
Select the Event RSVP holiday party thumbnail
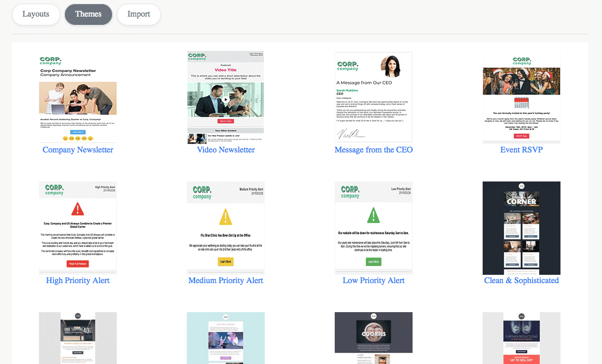tap(521, 97)
